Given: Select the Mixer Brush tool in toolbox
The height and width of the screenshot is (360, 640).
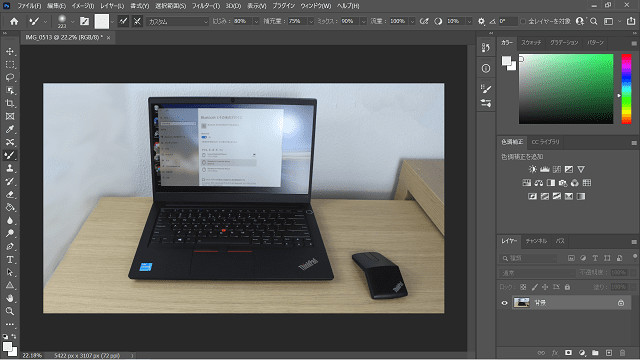Looking at the screenshot, I should point(10,156).
